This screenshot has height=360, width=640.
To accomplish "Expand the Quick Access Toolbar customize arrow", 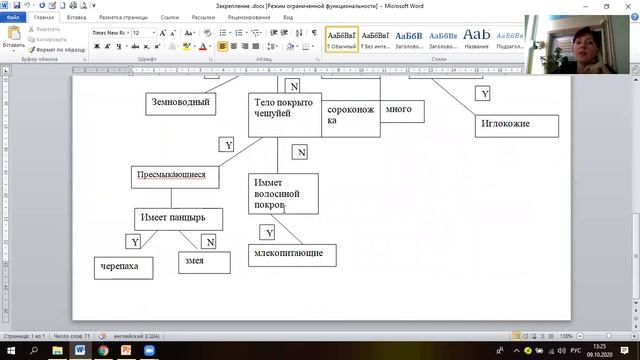I will click(94, 6).
